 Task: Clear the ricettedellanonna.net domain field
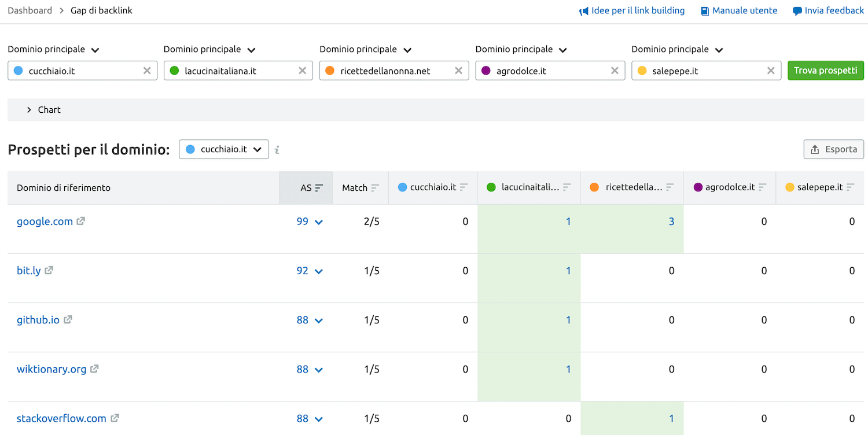[458, 71]
